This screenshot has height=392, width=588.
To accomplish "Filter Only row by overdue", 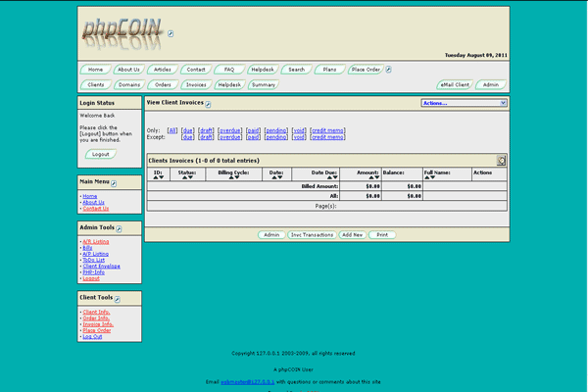I will click(230, 130).
